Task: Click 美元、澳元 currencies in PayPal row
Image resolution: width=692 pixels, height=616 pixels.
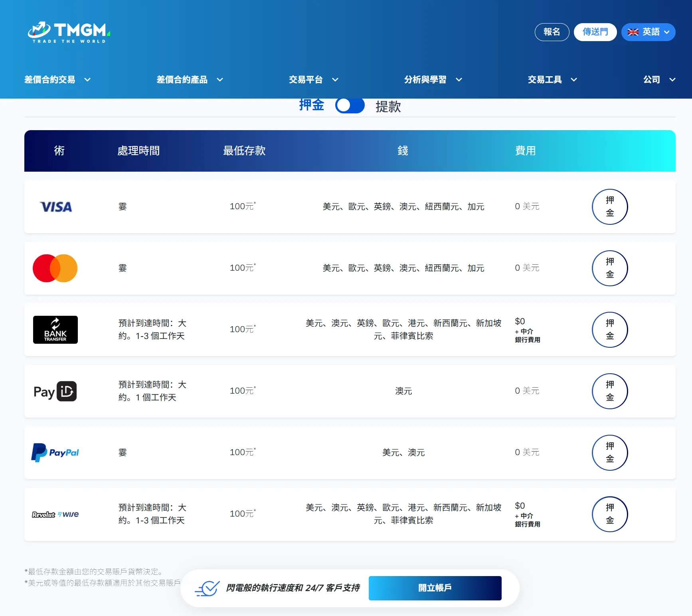Action: point(403,453)
